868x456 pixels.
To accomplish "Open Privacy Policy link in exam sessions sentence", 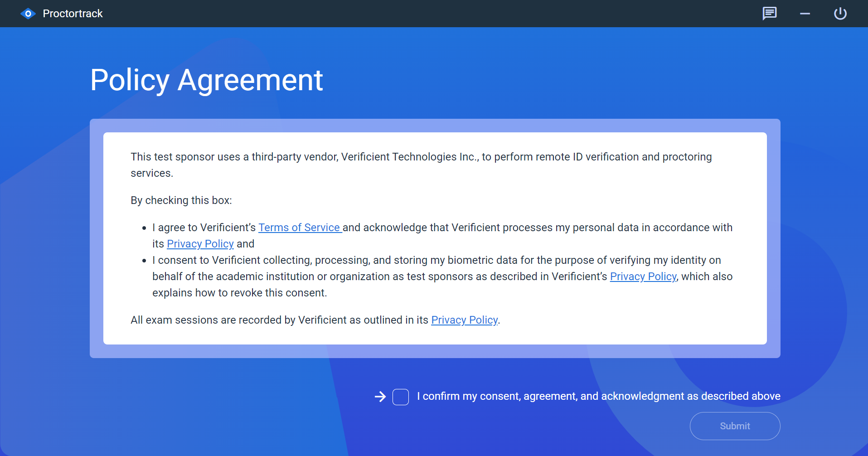I will (465, 320).
